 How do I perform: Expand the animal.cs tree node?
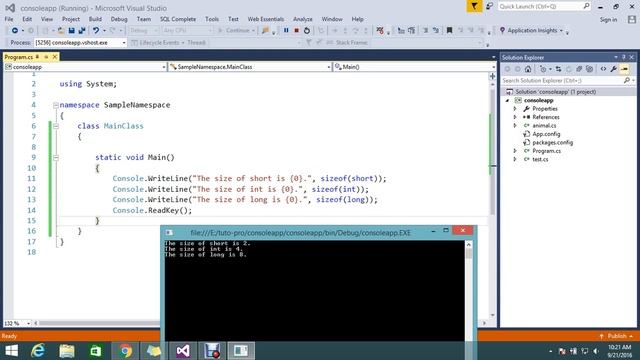(515, 126)
